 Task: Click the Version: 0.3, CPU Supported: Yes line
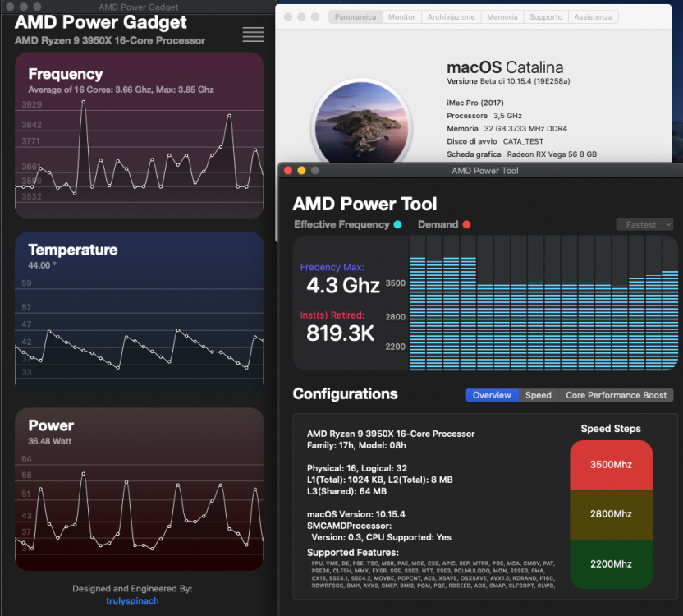tap(381, 537)
